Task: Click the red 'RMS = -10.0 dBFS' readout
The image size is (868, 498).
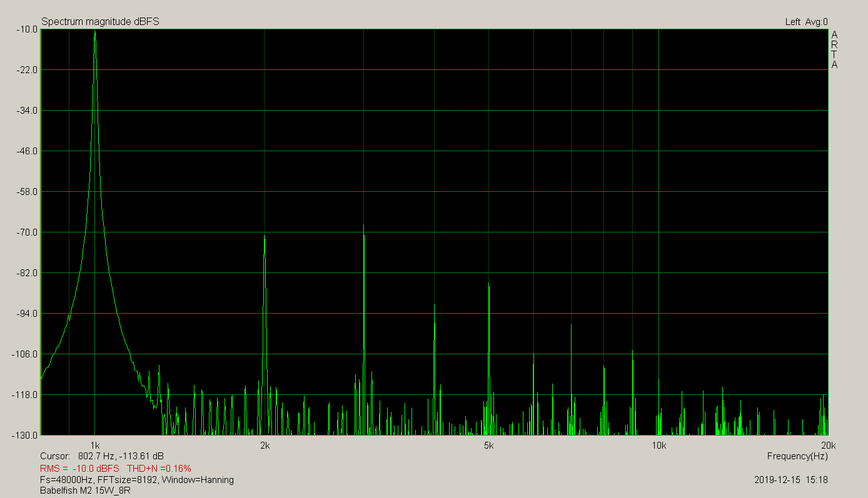Action: pyautogui.click(x=79, y=468)
